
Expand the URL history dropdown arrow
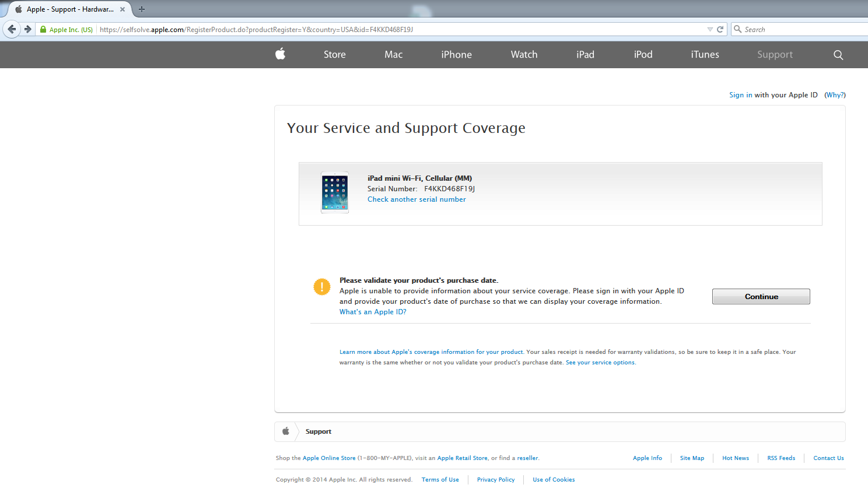(x=710, y=29)
